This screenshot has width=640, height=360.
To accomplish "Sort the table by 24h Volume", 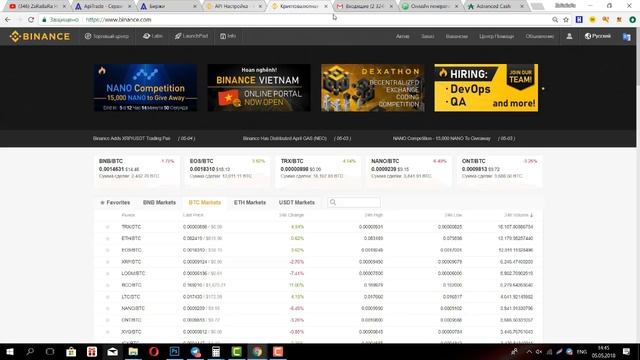I will [x=518, y=215].
